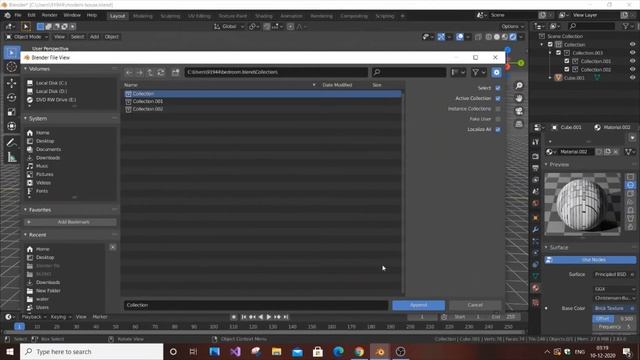Activate the Select Box tool

click(x=11, y=53)
